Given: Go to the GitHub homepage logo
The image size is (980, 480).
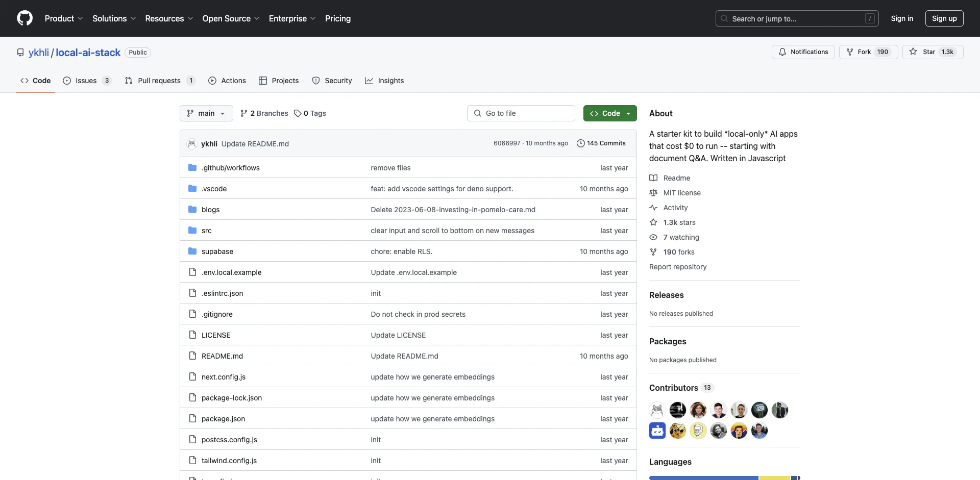Looking at the screenshot, I should [24, 18].
